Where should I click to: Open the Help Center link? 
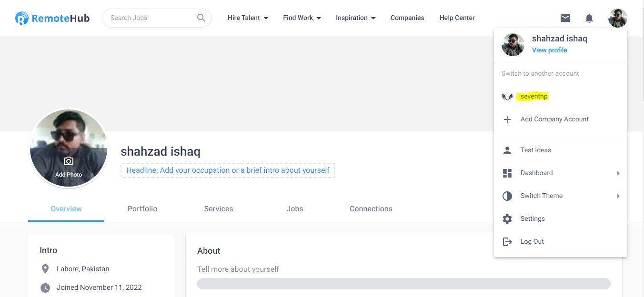(x=457, y=18)
